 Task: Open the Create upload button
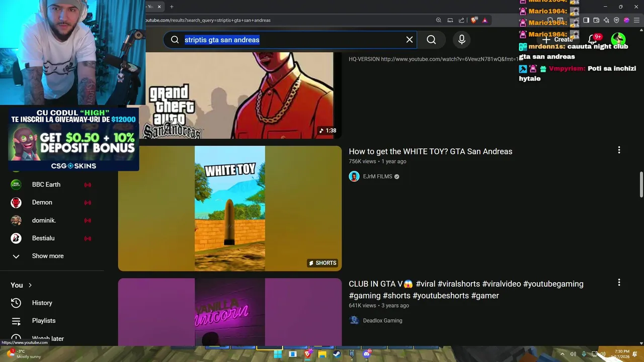pos(557,39)
